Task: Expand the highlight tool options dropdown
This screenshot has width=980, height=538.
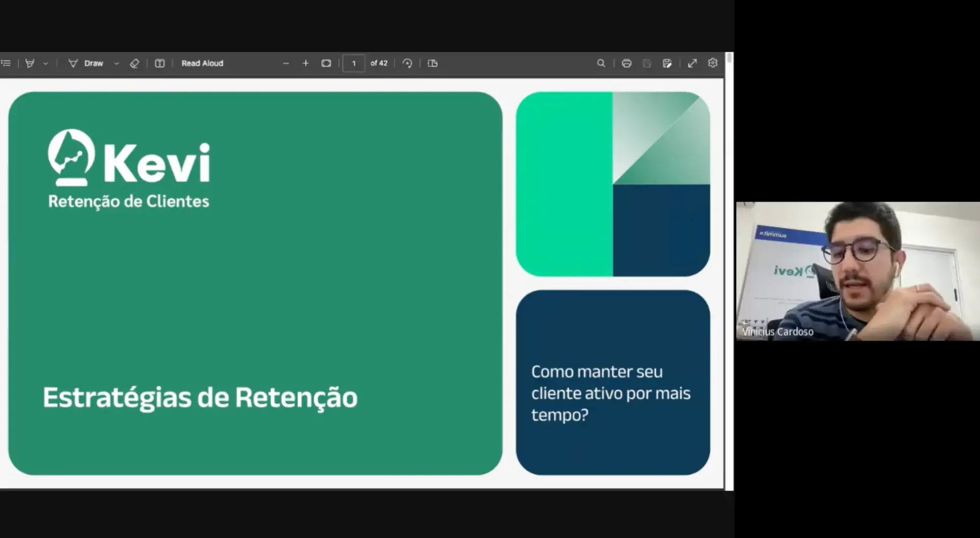Action: (x=45, y=63)
